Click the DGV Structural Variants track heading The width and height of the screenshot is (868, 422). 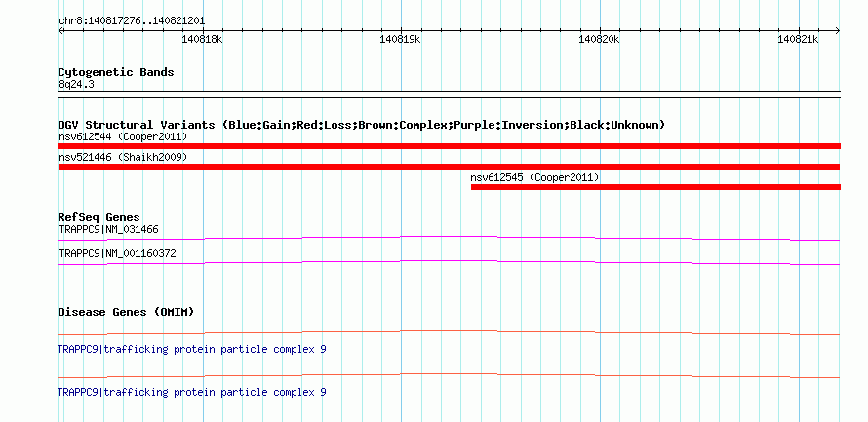tap(362, 125)
